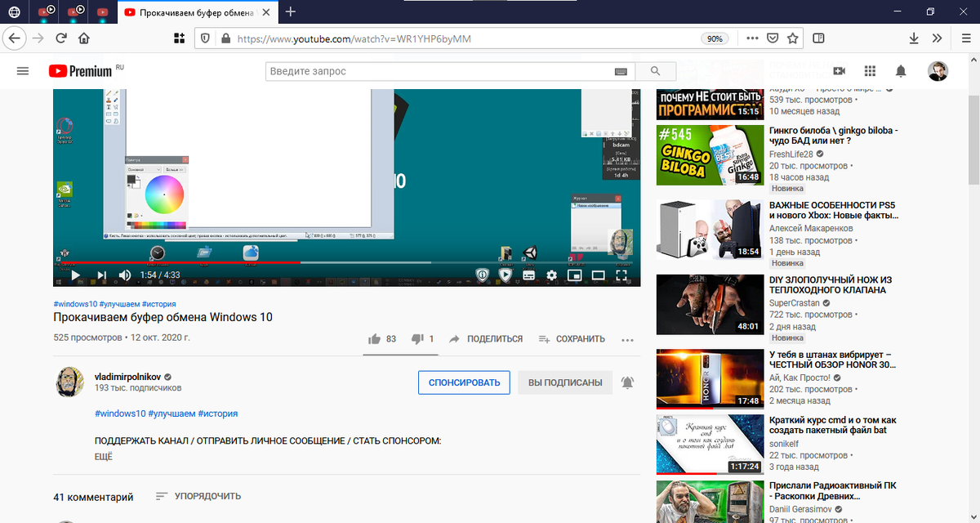Open Краткий курс cmd video title
The width and height of the screenshot is (980, 523).
833,425
